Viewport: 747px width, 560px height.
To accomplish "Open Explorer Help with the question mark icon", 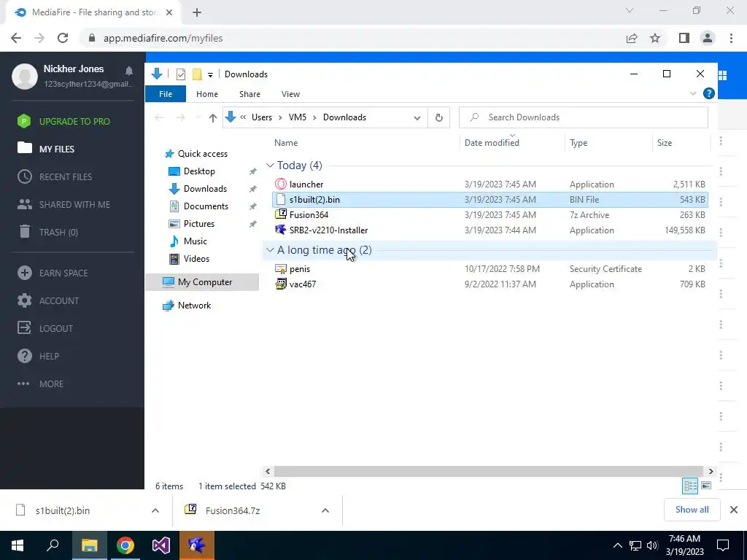I will [x=708, y=93].
